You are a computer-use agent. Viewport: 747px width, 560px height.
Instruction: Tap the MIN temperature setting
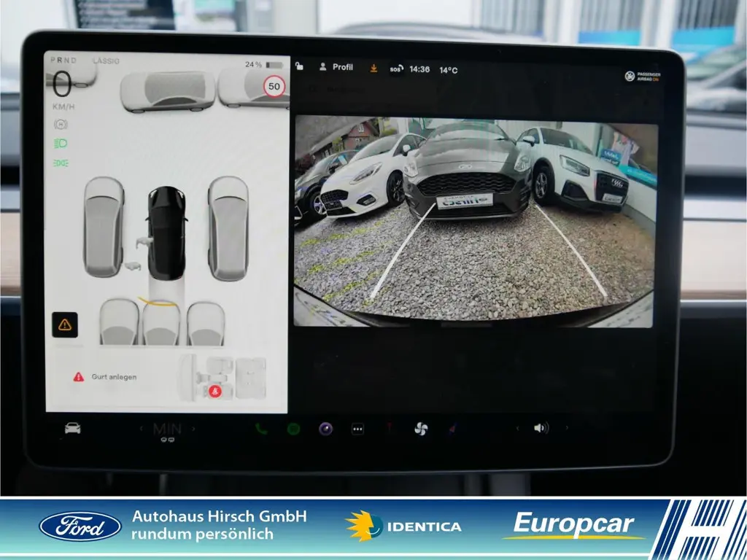(167, 429)
